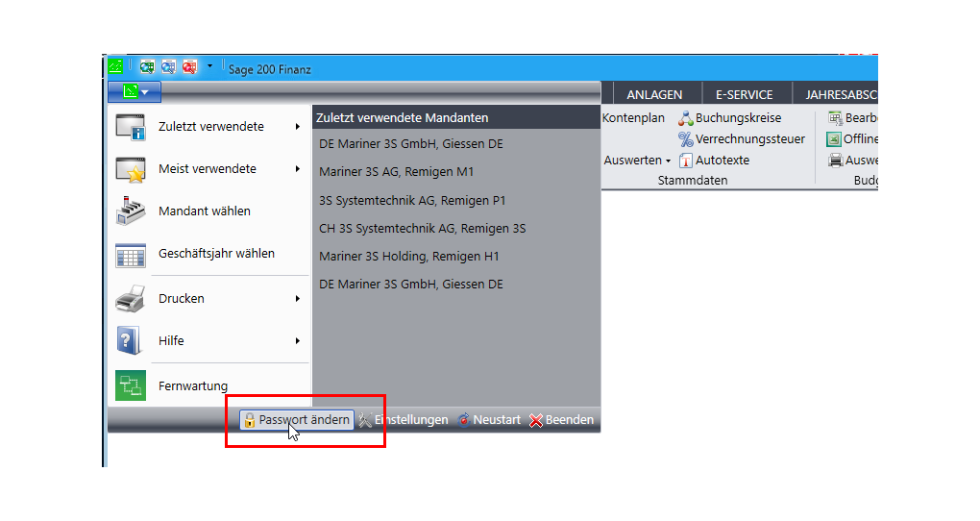This screenshot has width=980, height=521.
Task: Click the Zuletzt verwendete window icon
Action: coord(131,127)
